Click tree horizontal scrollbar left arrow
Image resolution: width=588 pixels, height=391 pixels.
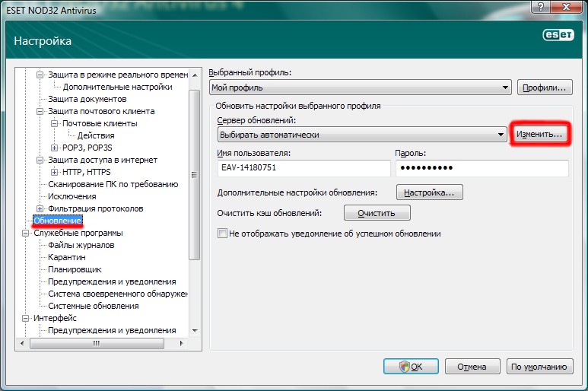pyautogui.click(x=22, y=343)
